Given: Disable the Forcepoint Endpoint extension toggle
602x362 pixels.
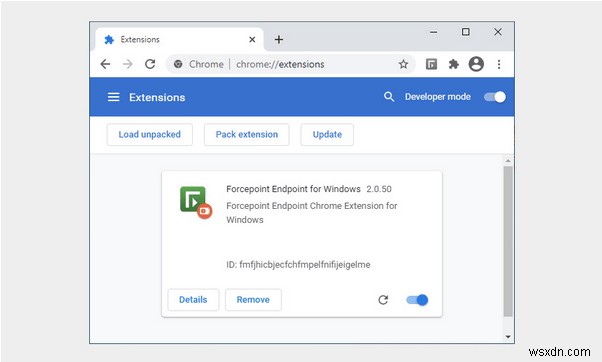Looking at the screenshot, I should pos(417,300).
